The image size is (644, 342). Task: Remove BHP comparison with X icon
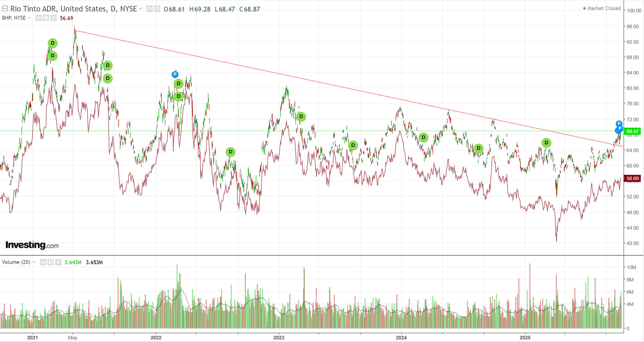53,18
